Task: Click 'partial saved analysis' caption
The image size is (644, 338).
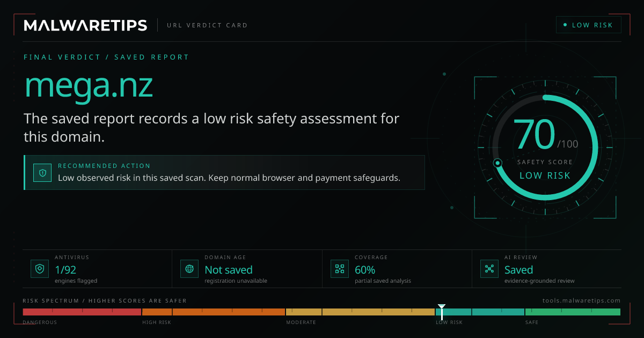Action: [383, 281]
